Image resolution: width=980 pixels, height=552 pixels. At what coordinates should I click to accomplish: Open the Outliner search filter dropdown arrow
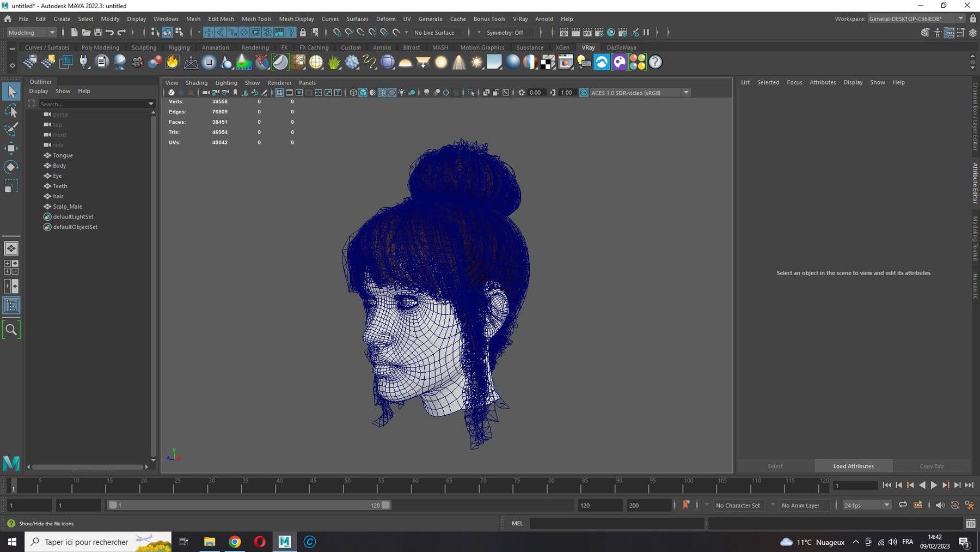151,104
